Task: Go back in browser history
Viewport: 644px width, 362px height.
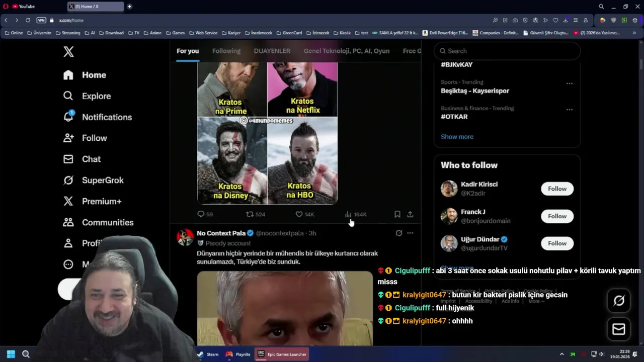Action: (x=6, y=20)
